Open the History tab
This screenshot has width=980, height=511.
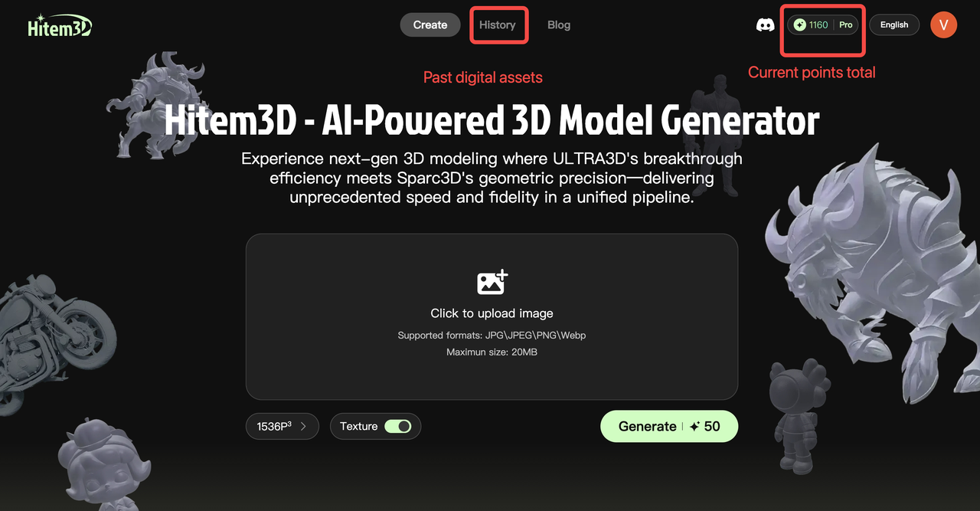pyautogui.click(x=498, y=25)
